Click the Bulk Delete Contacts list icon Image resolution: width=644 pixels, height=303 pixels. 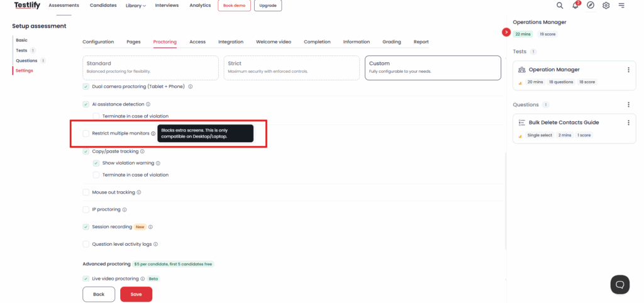pyautogui.click(x=522, y=123)
